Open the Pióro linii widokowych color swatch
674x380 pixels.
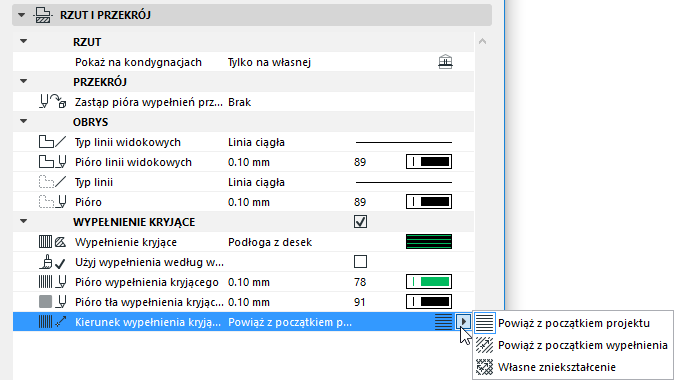[x=429, y=162]
